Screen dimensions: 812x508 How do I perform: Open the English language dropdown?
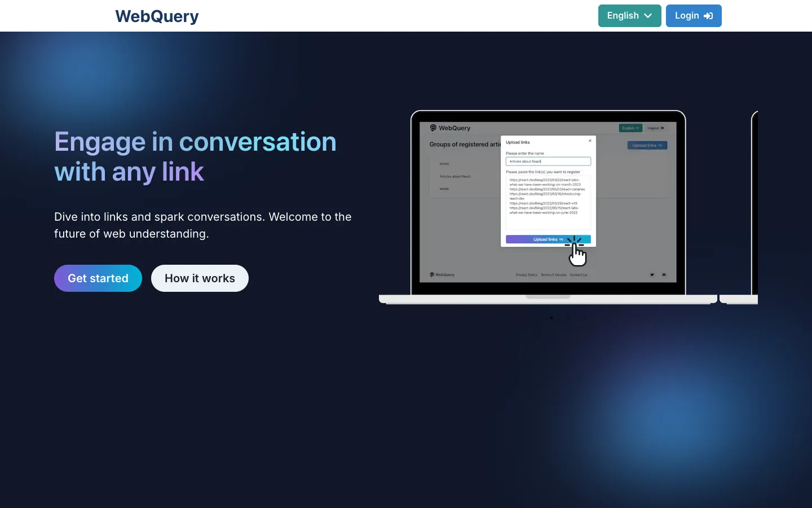[629, 16]
